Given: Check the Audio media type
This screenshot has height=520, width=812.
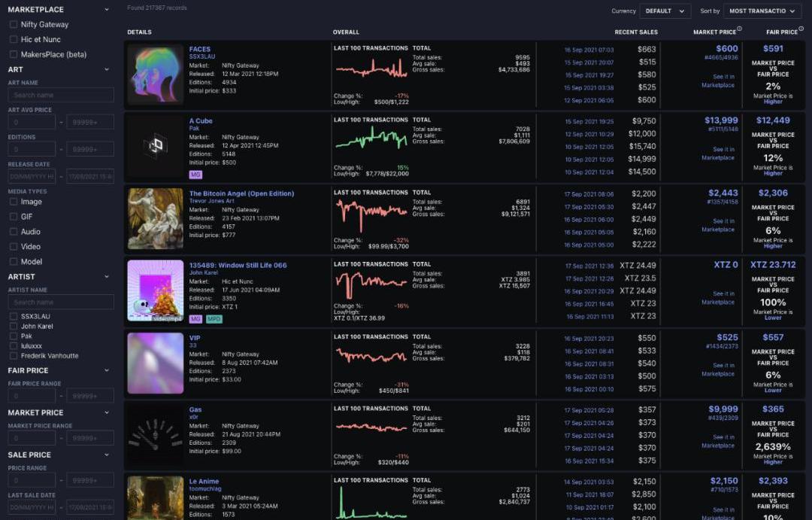Looking at the screenshot, I should pos(14,232).
